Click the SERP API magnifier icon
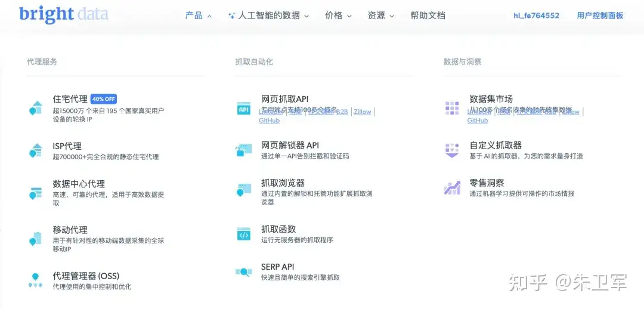 pyautogui.click(x=243, y=271)
